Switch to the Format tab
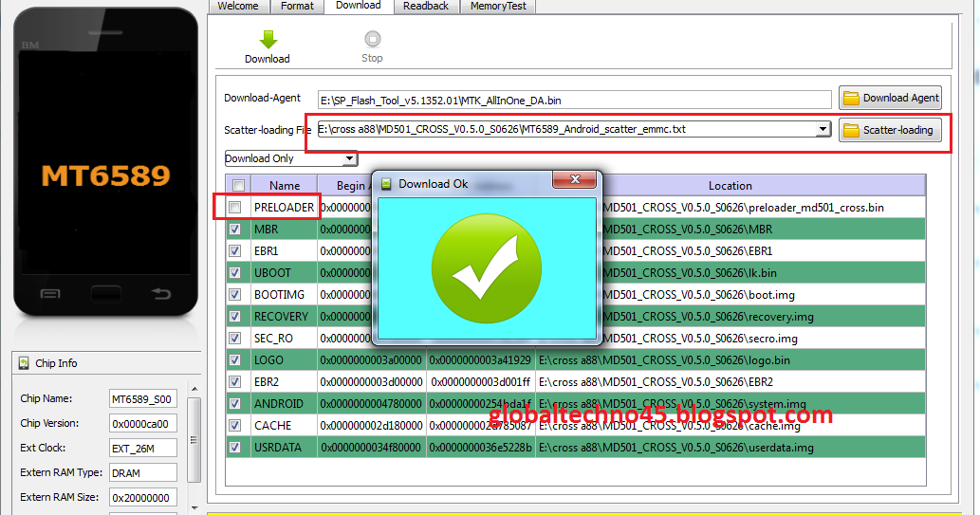This screenshot has width=980, height=515. [297, 6]
